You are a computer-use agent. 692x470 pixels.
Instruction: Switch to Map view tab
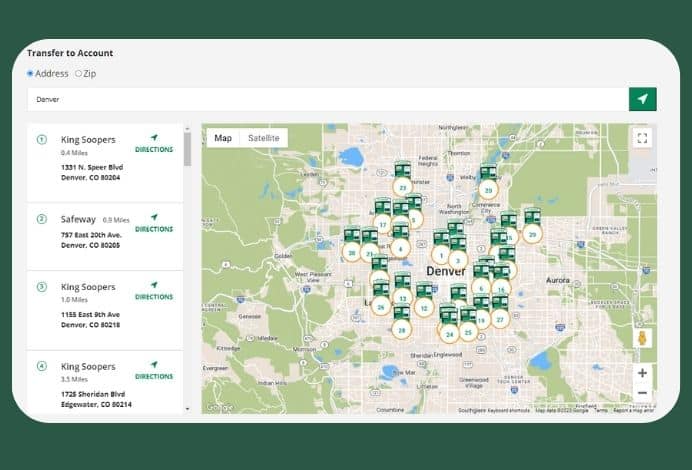tap(223, 138)
